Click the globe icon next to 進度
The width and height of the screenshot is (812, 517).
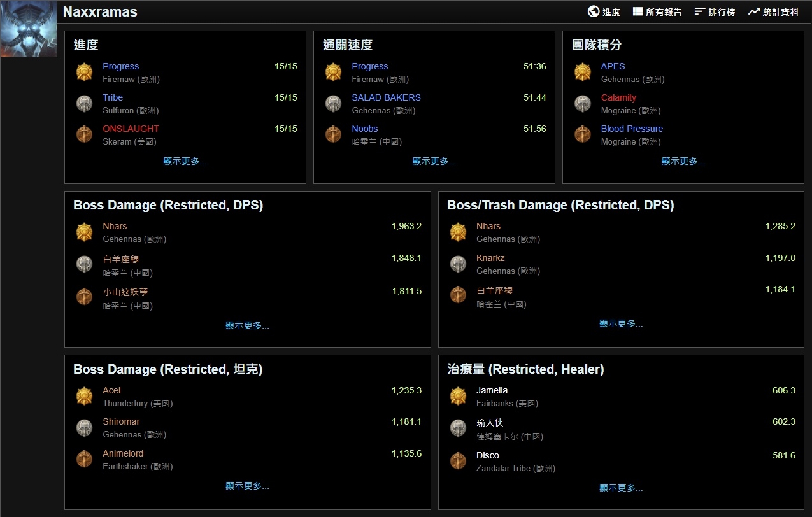(594, 11)
